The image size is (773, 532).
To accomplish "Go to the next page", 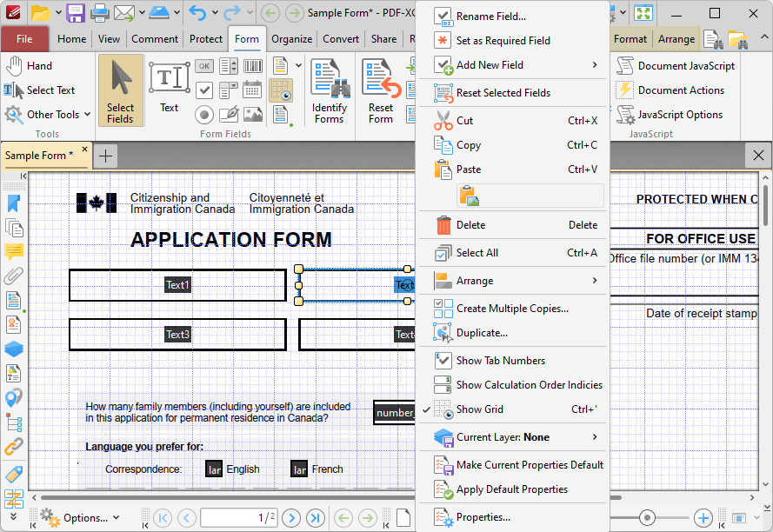I will coord(291,518).
